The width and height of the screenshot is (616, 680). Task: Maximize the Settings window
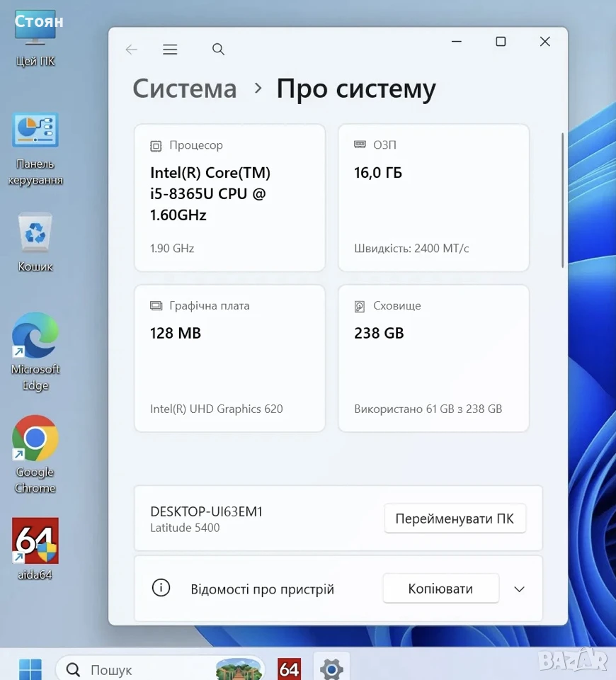(501, 42)
